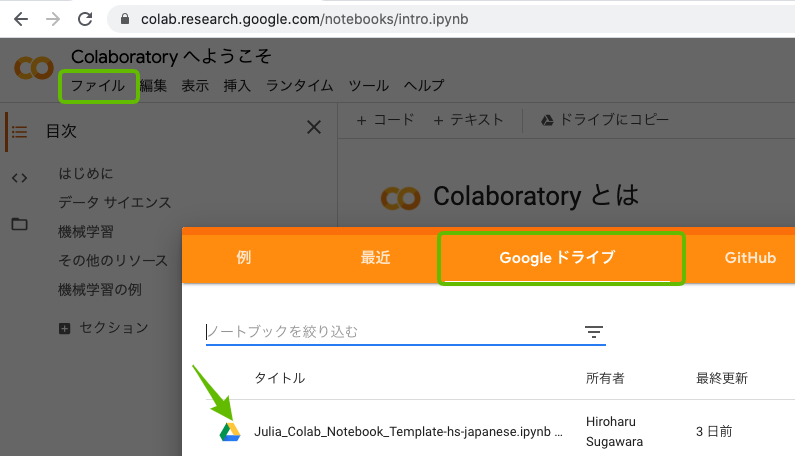Switch to the GitHub tab
795x456 pixels.
click(x=750, y=258)
